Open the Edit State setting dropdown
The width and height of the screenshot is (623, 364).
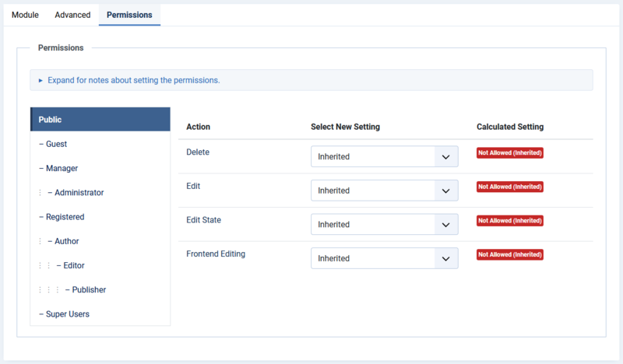click(x=384, y=224)
